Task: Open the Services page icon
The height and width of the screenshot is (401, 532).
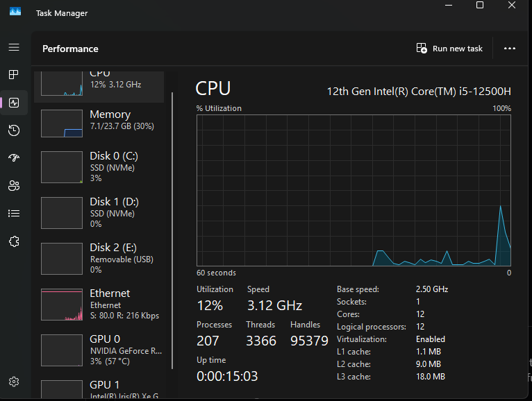Action: click(14, 241)
